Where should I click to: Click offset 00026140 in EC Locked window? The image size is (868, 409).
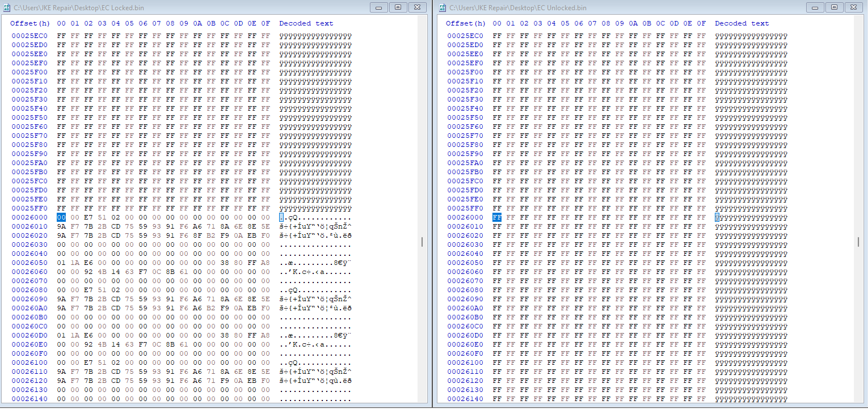coord(30,399)
